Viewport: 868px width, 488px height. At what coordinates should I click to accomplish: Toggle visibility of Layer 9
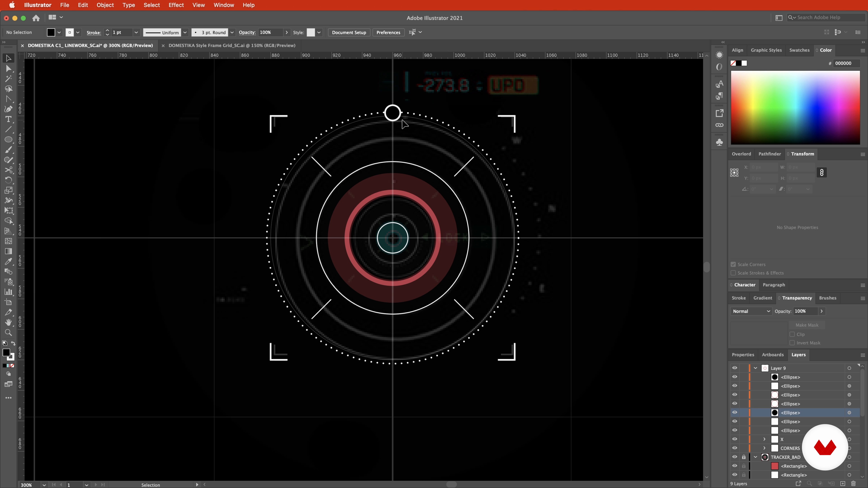(x=735, y=368)
